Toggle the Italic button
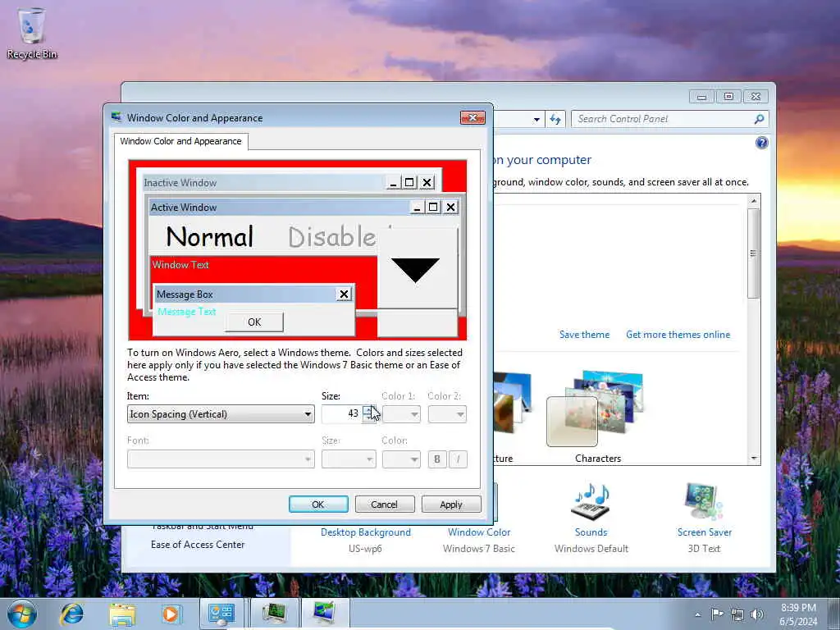Image resolution: width=840 pixels, height=630 pixels. tap(458, 459)
